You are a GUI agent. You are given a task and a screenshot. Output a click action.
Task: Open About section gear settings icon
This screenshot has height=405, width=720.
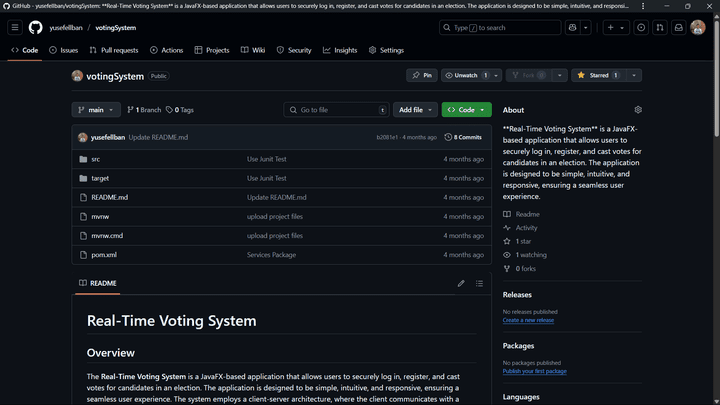click(638, 110)
